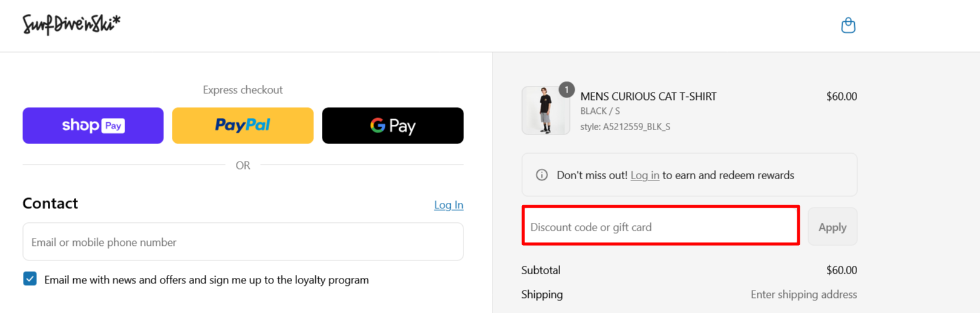Image resolution: width=980 pixels, height=313 pixels.
Task: Open the shopping bag cart icon
Action: [x=848, y=25]
